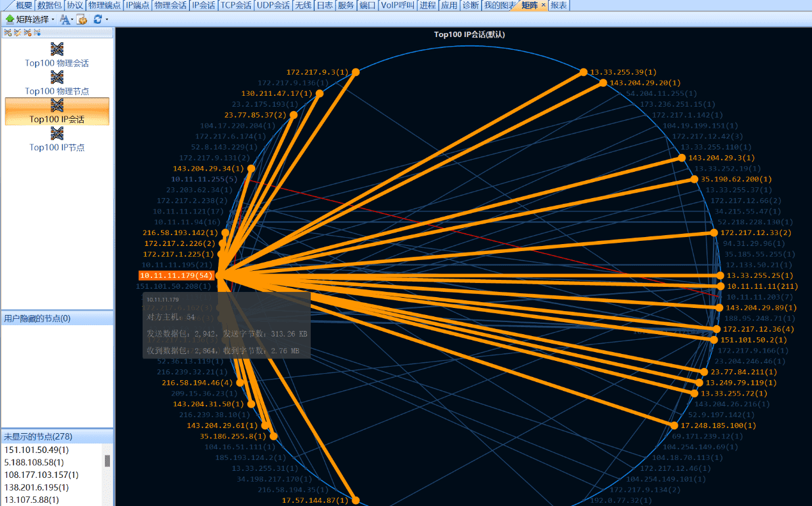Click the fourth matrix icon with the blue dot
The height and width of the screenshot is (506, 812).
pyautogui.click(x=37, y=33)
